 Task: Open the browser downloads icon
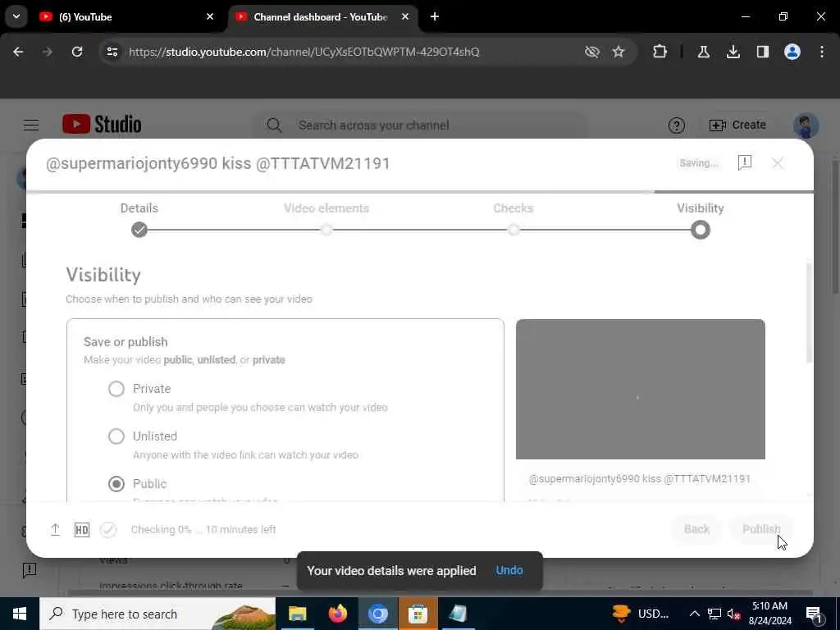(x=733, y=52)
